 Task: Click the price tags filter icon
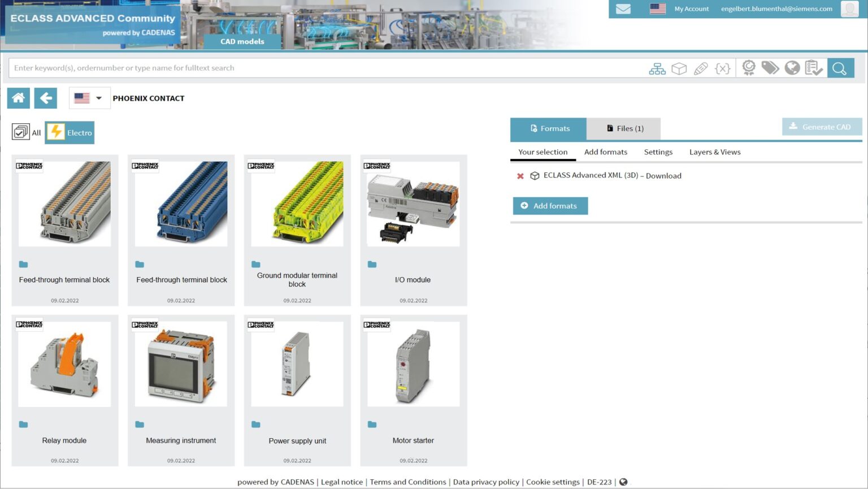click(x=770, y=68)
